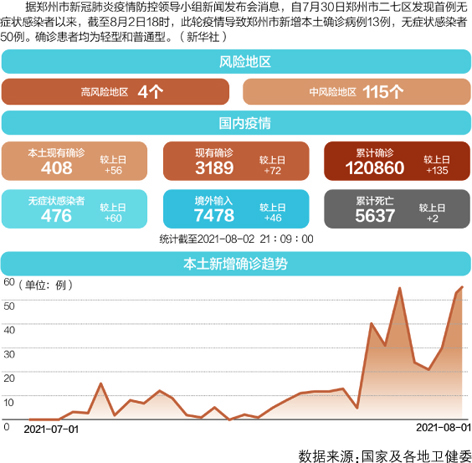Click the 50 y-axis label
The height and width of the screenshot is (463, 472).
[x=9, y=306]
